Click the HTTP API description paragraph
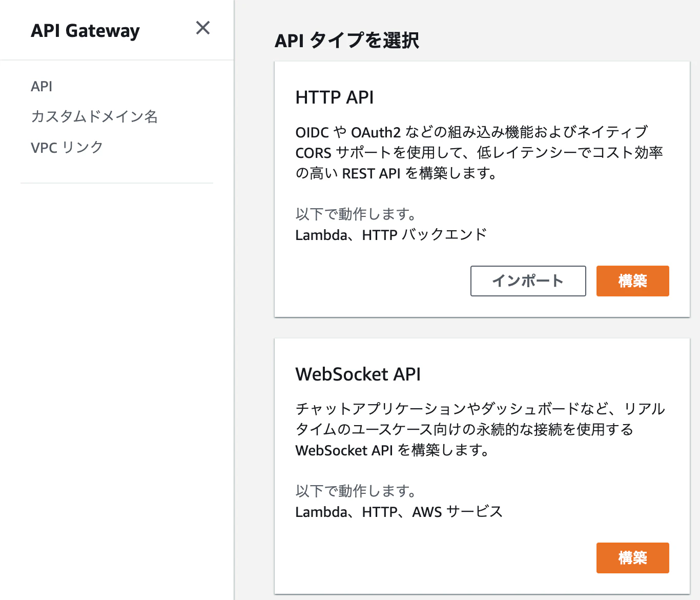Image resolution: width=700 pixels, height=600 pixels. tap(479, 153)
